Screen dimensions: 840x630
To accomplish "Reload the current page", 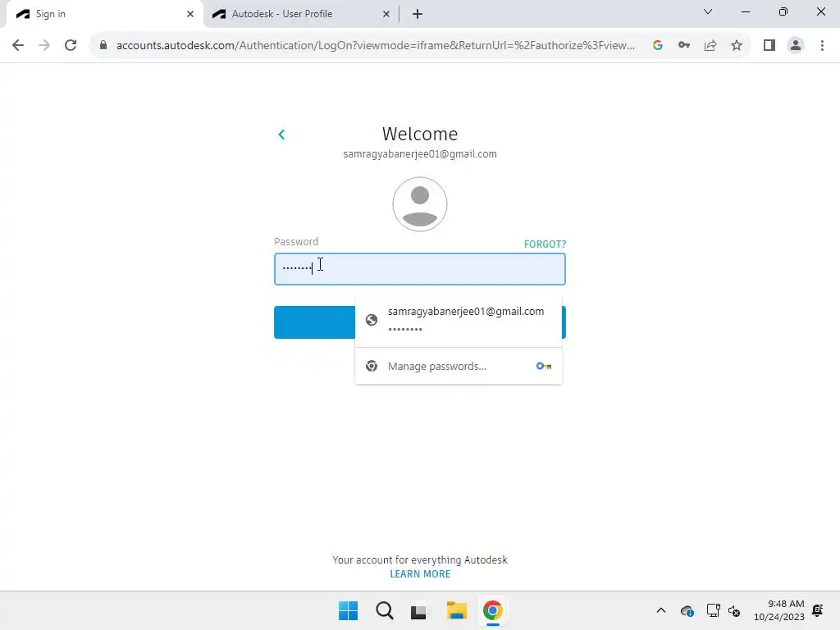I will [x=71, y=45].
